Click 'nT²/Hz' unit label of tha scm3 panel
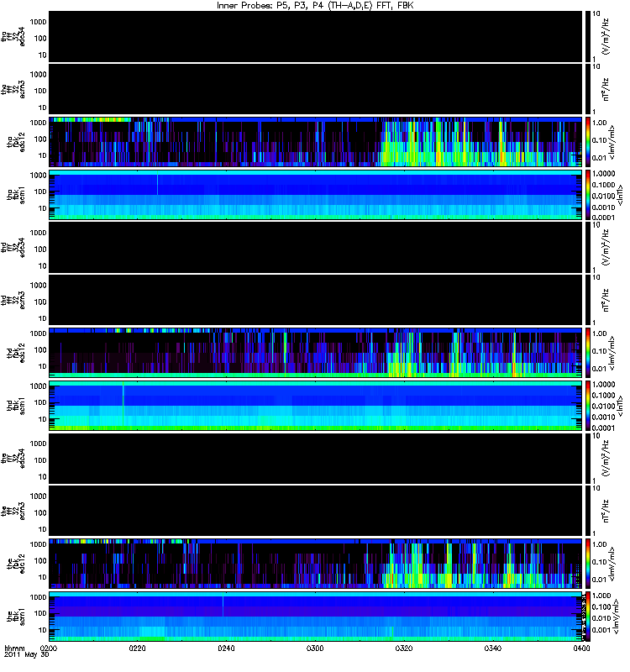The height and width of the screenshot is (672, 630). click(606, 89)
